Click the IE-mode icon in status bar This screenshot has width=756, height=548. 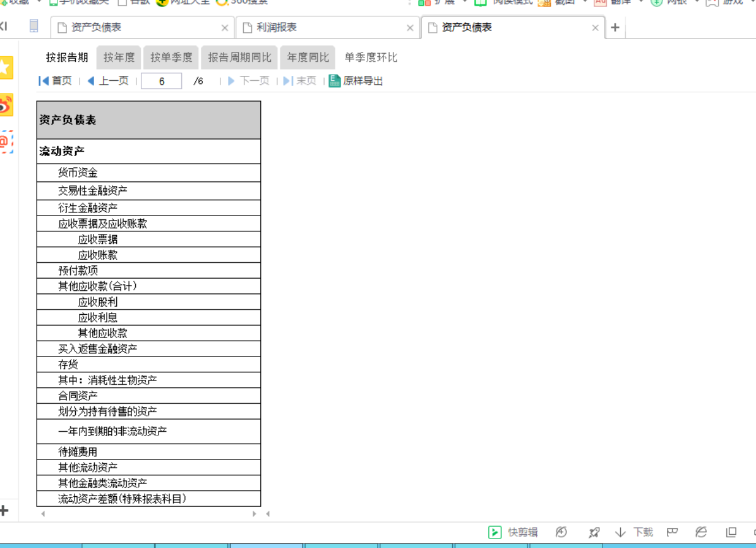pos(701,532)
